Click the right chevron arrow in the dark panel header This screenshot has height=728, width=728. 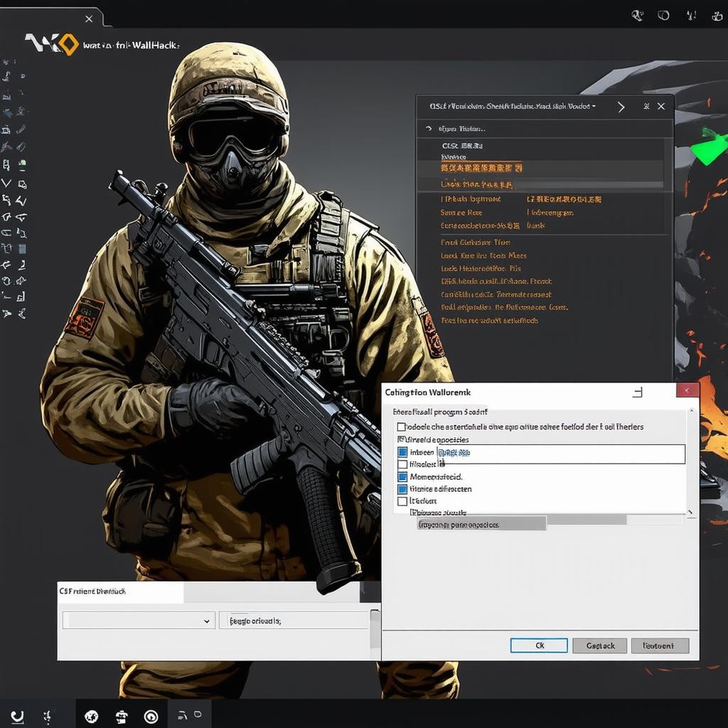coord(621,107)
